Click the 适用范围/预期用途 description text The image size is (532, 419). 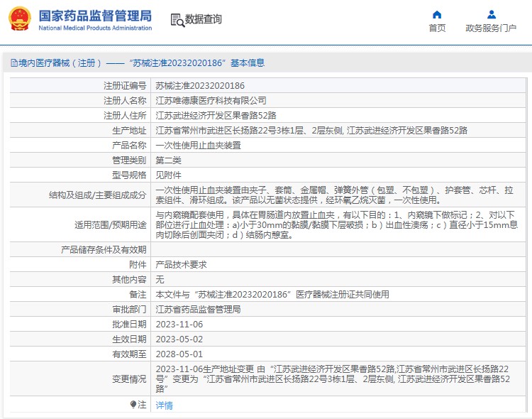(336, 225)
